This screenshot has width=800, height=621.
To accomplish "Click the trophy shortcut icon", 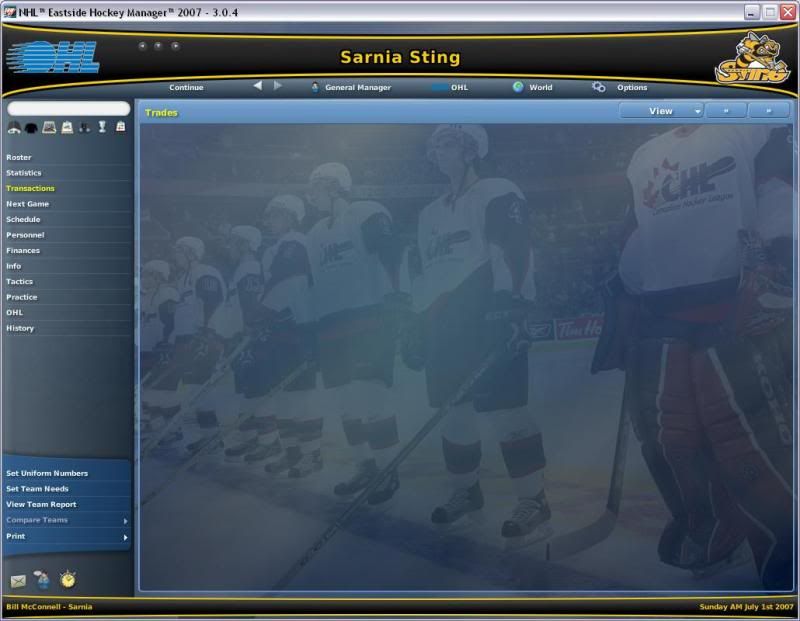I will (102, 127).
